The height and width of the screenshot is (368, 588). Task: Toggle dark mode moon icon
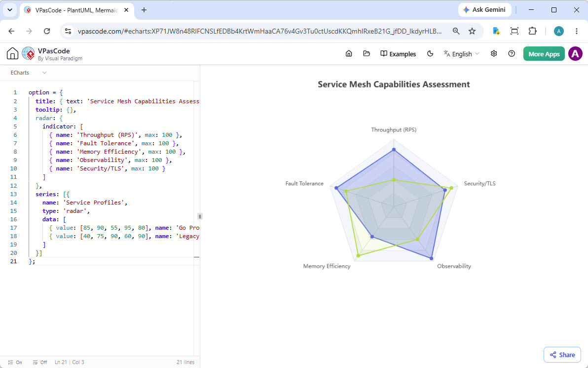(430, 54)
